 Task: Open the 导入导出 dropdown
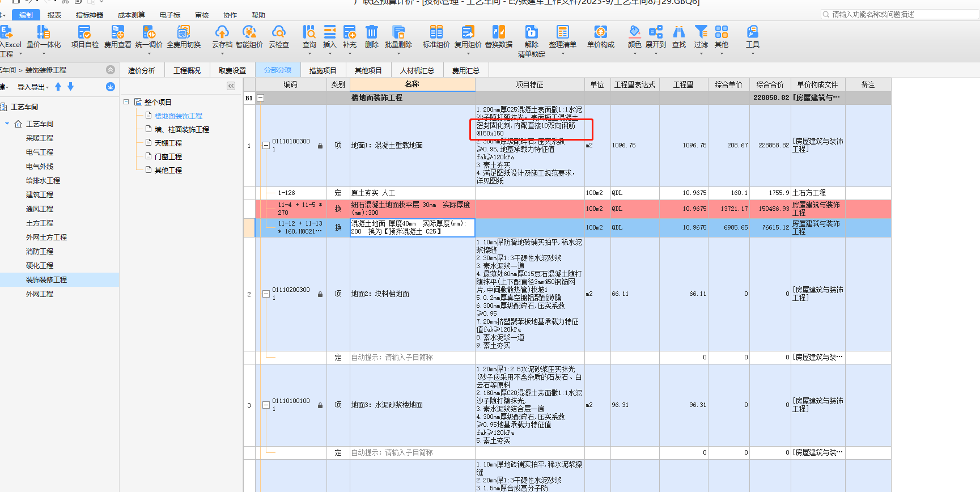point(33,87)
